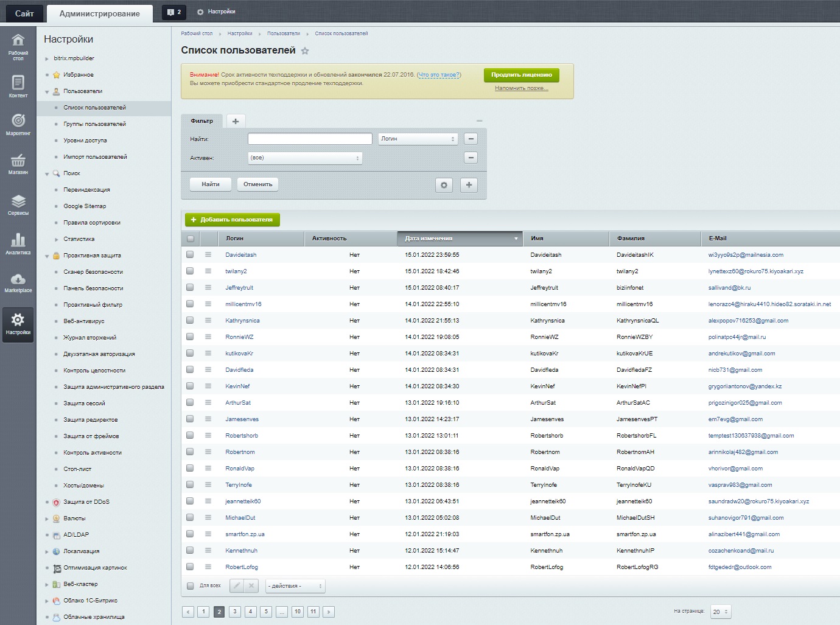Screen dimensions: 840x625
Task: Open the Активен (все) dropdown
Action: [305, 158]
